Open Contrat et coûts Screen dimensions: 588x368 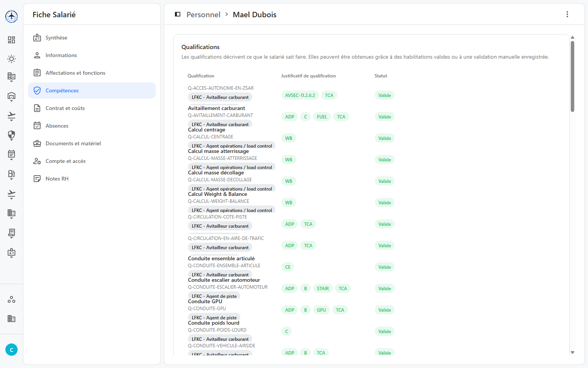click(x=92, y=108)
